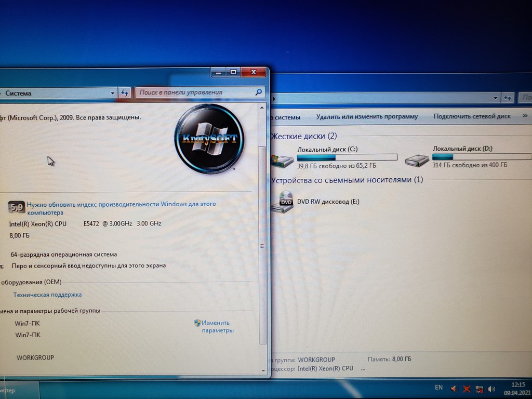
Task: Click the EN language indicator
Action: (x=438, y=388)
